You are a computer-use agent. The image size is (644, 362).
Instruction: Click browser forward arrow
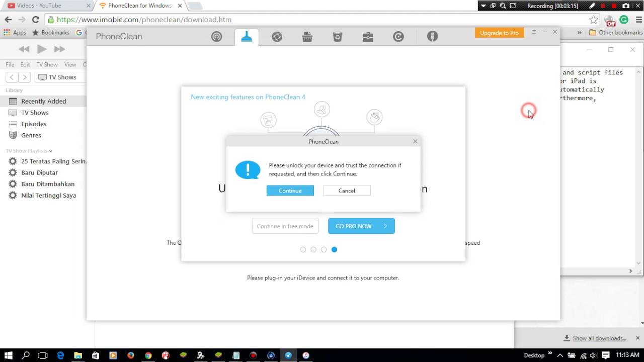point(22,20)
